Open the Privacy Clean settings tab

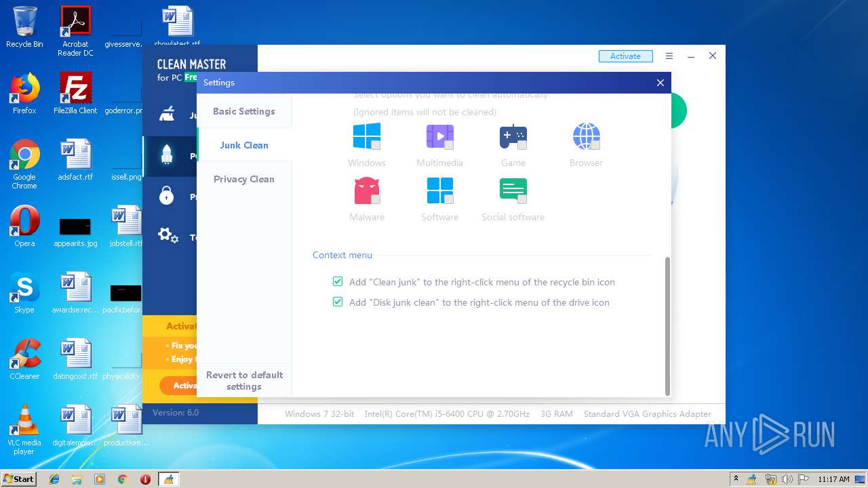point(244,179)
